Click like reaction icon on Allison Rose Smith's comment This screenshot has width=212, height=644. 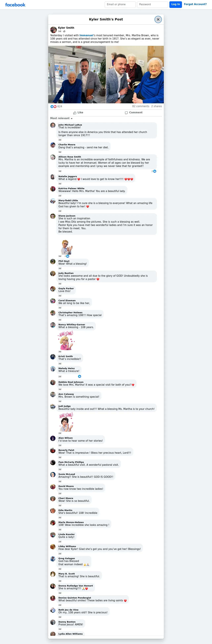[155, 171]
